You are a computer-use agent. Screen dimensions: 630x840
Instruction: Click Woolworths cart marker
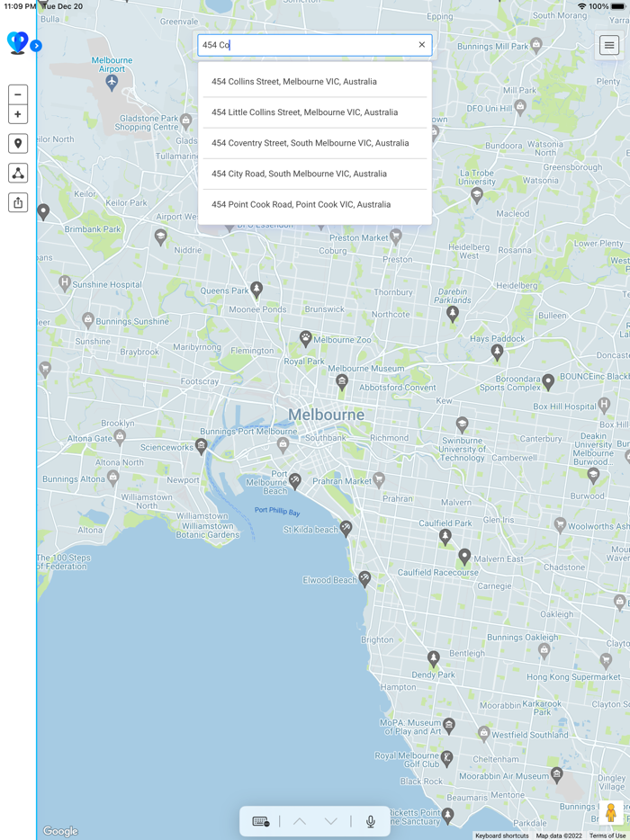561,524
